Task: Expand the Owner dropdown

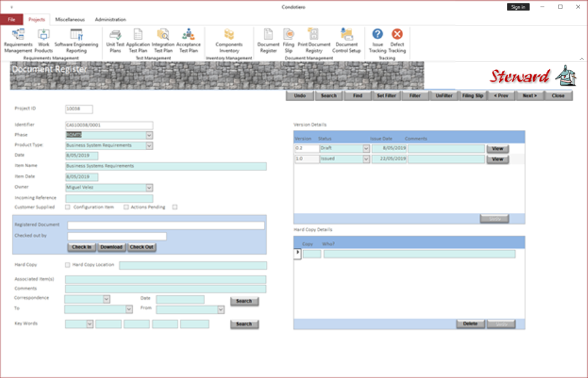Action: [149, 187]
